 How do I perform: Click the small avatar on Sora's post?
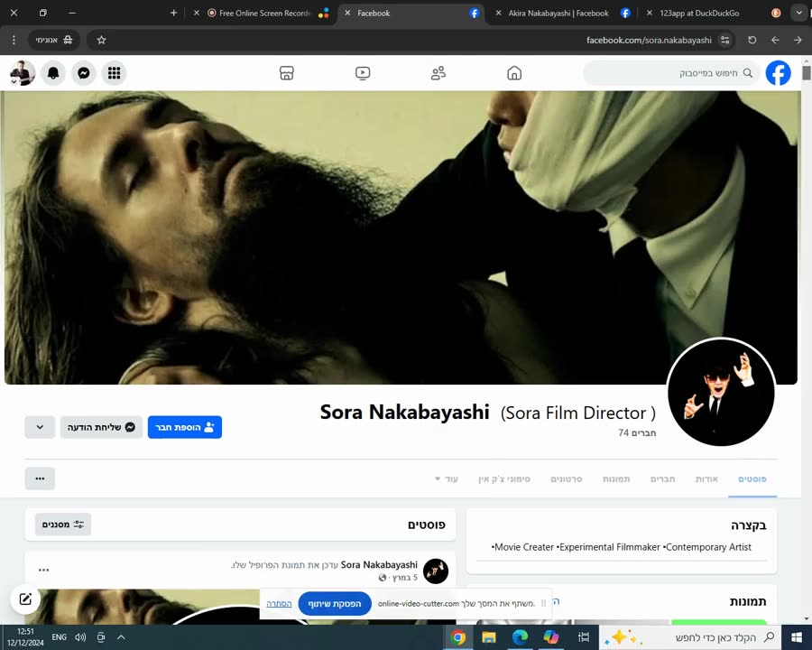click(x=436, y=571)
